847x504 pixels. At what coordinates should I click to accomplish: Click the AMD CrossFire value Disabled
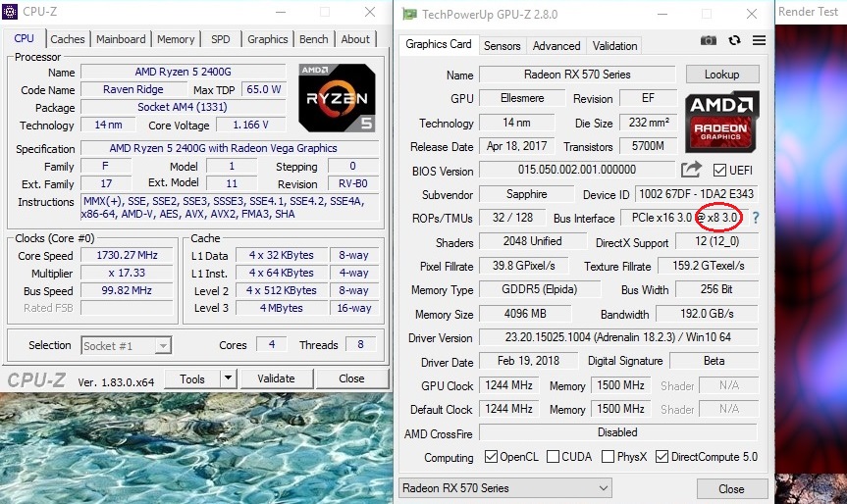tap(618, 432)
